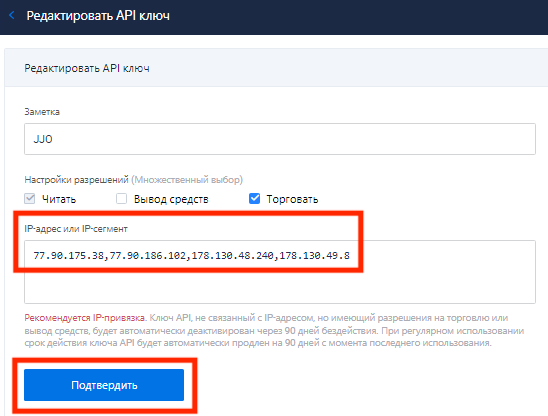Enable the Вывод средств checkbox
Viewport: 548px width, 416px height.
[x=121, y=199]
